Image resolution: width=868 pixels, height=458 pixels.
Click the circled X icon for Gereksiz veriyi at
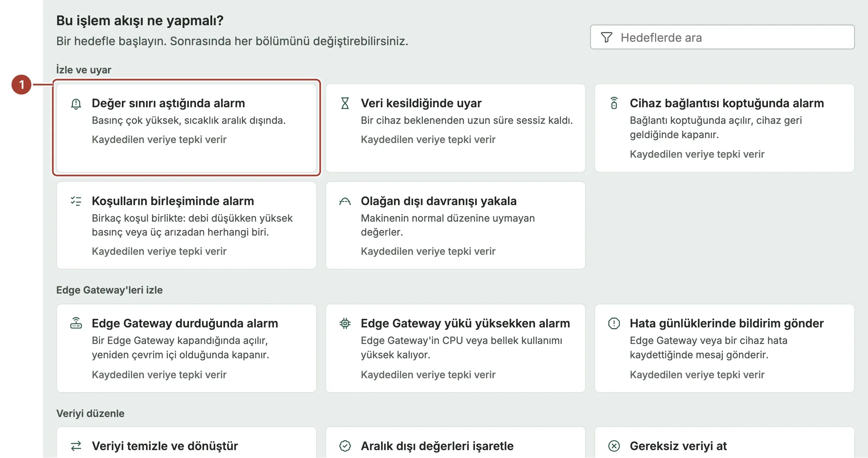614,446
